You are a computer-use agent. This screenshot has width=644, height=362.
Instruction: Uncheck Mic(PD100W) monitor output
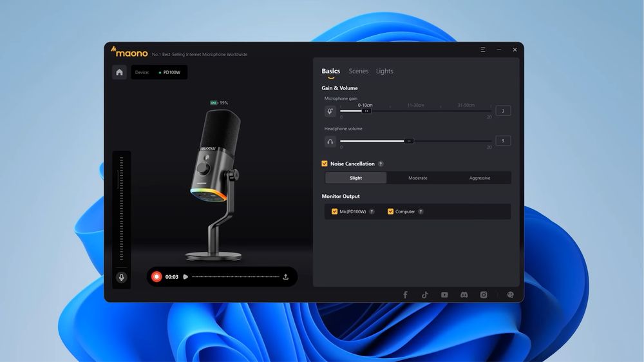334,212
